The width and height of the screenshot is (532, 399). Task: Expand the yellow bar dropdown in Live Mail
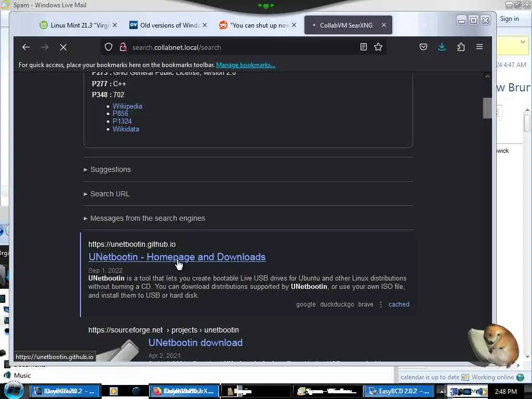pos(523,42)
